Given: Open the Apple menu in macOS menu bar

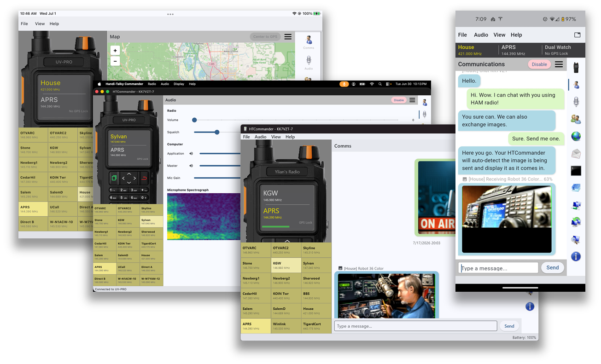Looking at the screenshot, I should click(99, 84).
